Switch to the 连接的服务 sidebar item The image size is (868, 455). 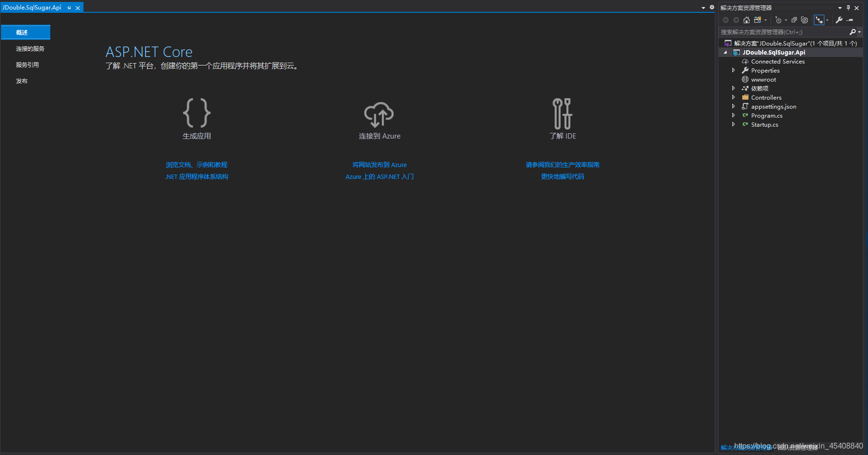click(x=30, y=48)
